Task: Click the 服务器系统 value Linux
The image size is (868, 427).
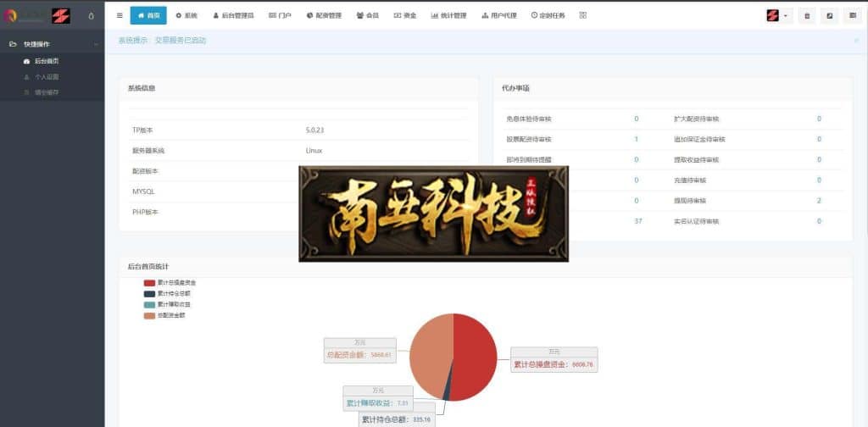Action: 314,151
